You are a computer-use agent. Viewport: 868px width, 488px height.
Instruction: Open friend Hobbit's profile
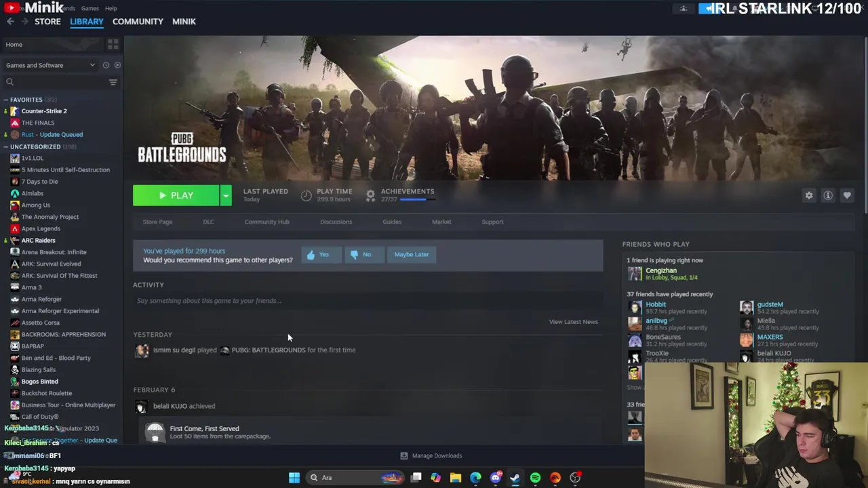click(x=655, y=304)
